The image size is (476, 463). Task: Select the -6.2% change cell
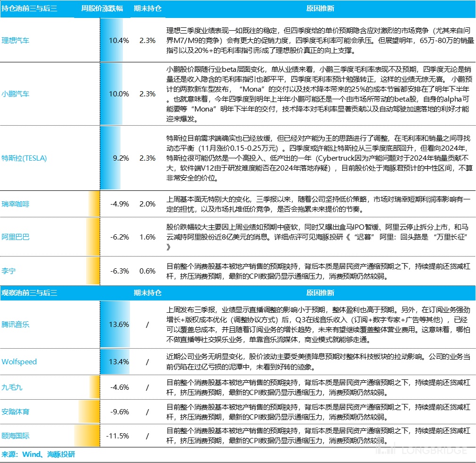(120, 237)
